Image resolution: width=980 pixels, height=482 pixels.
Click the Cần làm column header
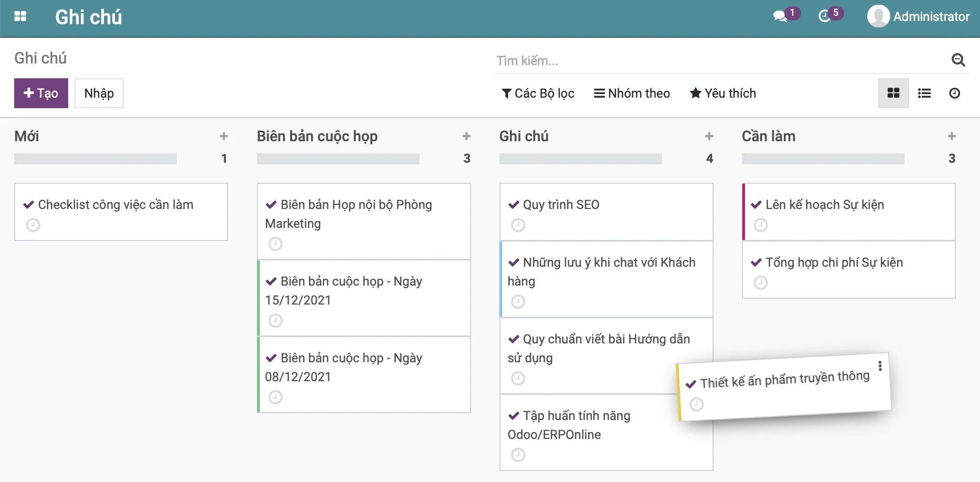pos(769,137)
